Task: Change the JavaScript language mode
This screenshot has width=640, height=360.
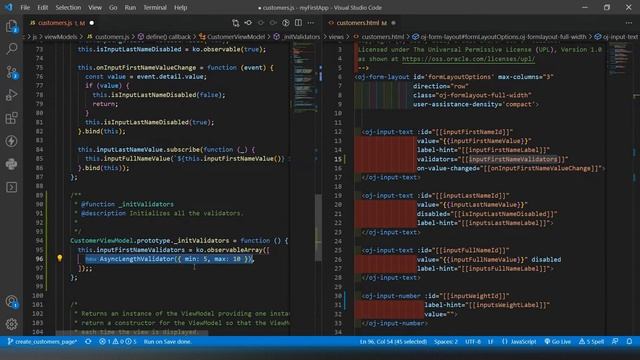Action: (519, 342)
